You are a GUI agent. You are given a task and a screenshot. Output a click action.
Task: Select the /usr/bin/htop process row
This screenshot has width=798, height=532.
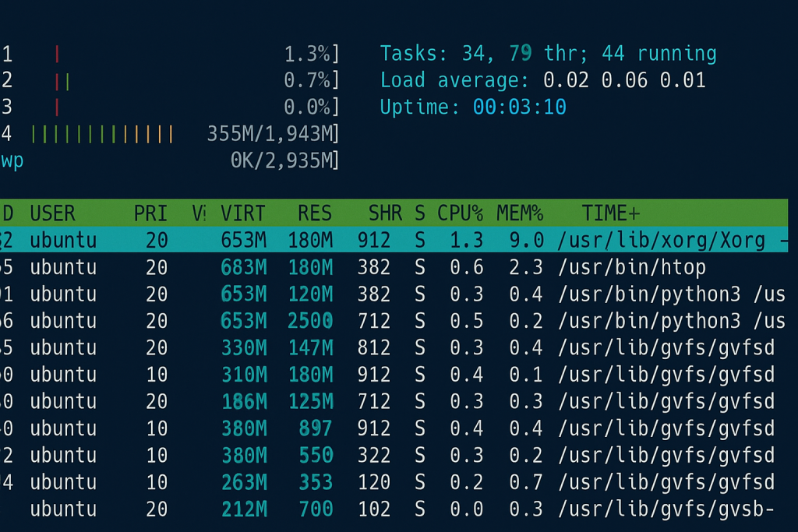[312, 267]
